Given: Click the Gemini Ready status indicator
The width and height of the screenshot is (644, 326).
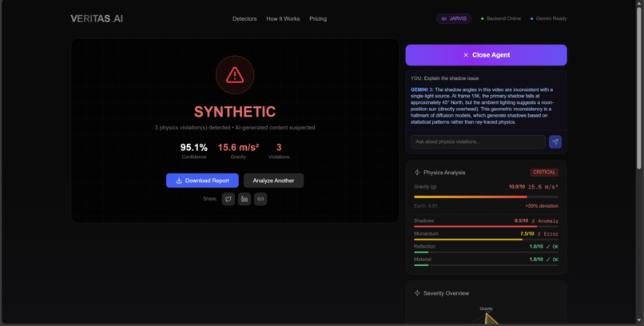Looking at the screenshot, I should click(548, 18).
